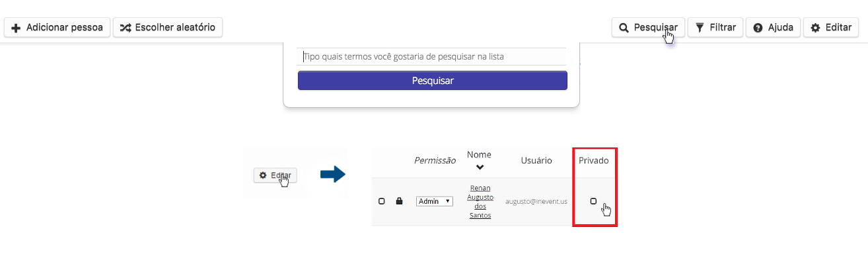Image resolution: width=868 pixels, height=254 pixels.
Task: Click the purple Pesquisar submit button
Action: click(x=433, y=81)
